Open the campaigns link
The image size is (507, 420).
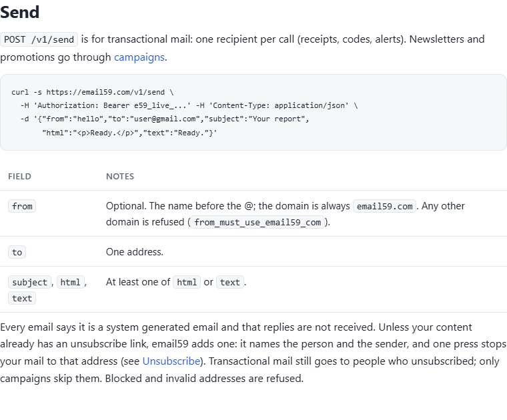click(x=139, y=57)
